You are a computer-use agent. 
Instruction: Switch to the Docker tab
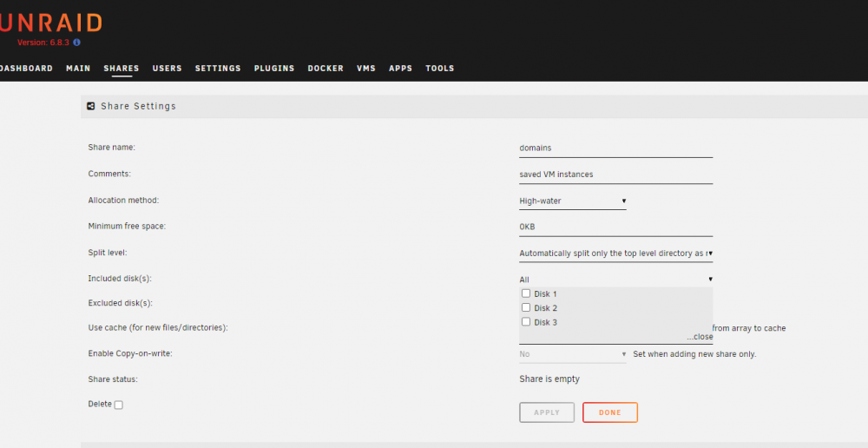point(325,68)
